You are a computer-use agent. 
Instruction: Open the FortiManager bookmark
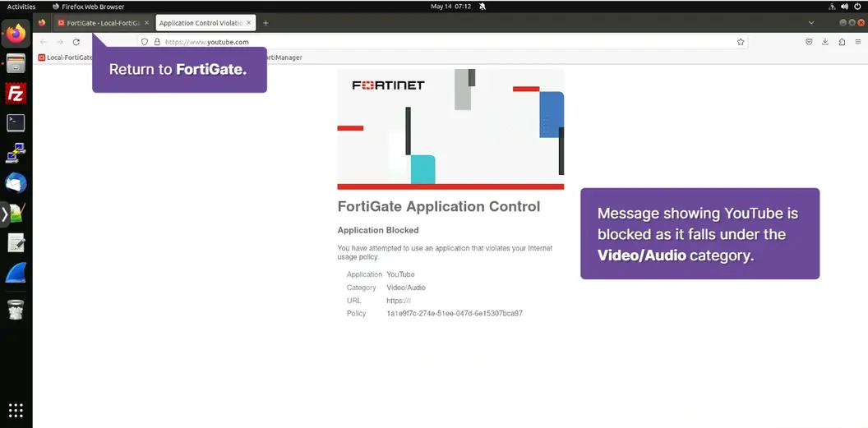click(284, 58)
